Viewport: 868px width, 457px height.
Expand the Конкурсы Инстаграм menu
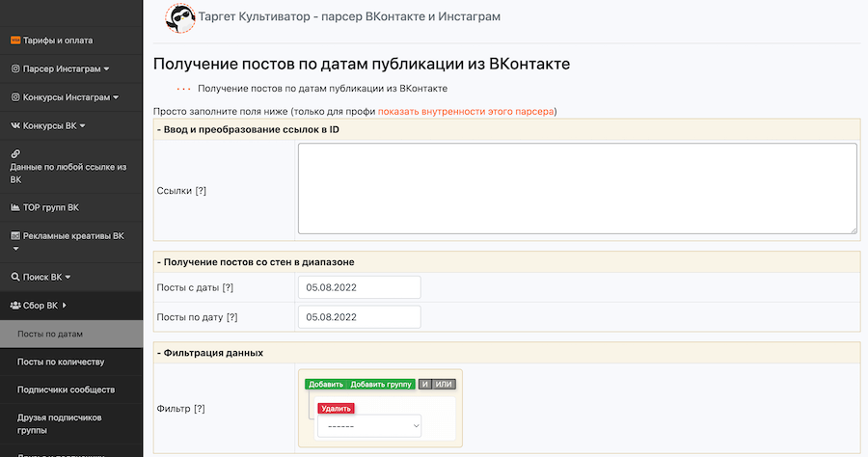65,97
